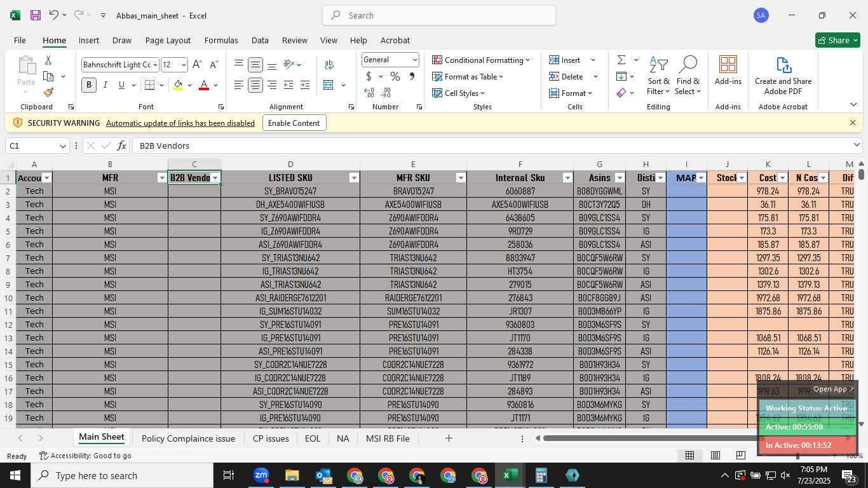Click the Decrease Indent icon
The width and height of the screenshot is (868, 488).
pos(288,85)
